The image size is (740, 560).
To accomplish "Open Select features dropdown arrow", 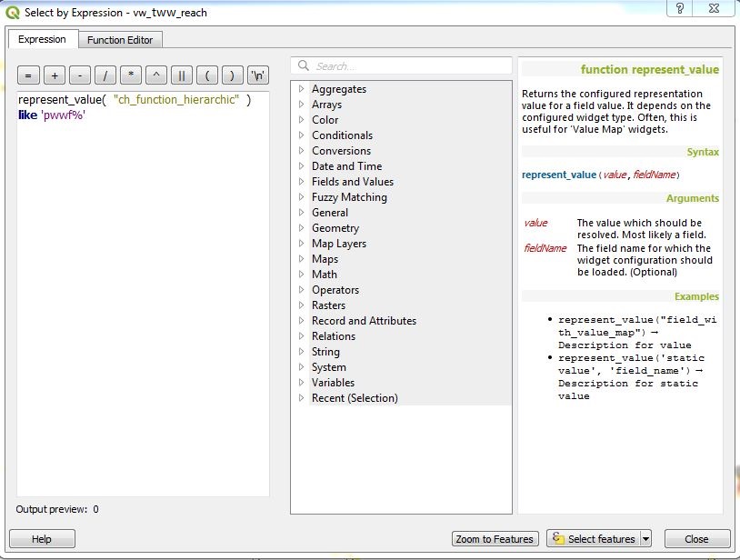I will (x=646, y=539).
